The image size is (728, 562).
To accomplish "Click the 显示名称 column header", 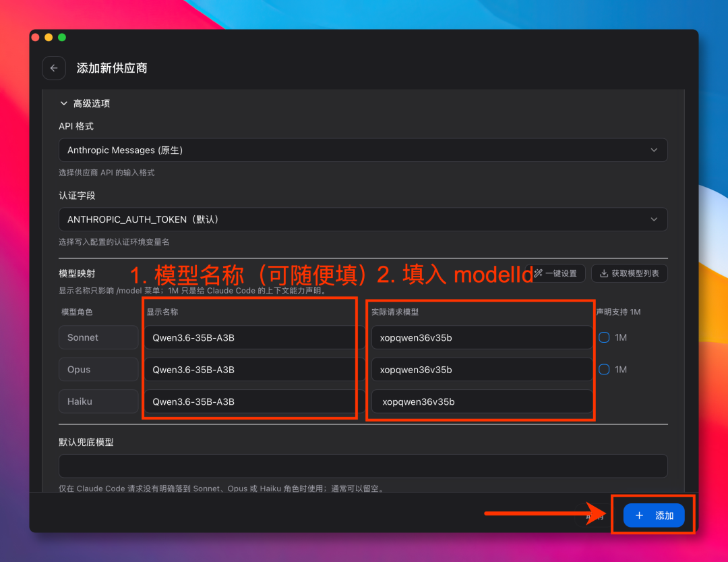I will [x=162, y=312].
